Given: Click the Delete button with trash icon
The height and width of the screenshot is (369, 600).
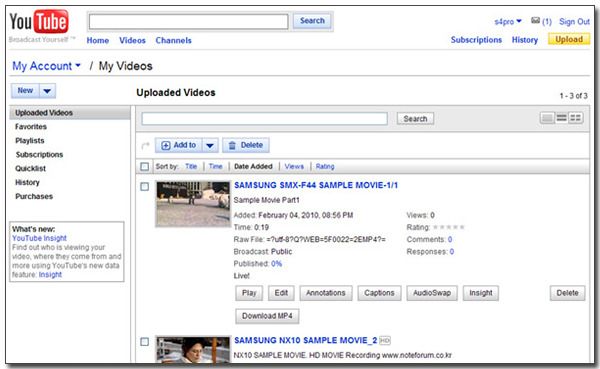Looking at the screenshot, I should 246,145.
